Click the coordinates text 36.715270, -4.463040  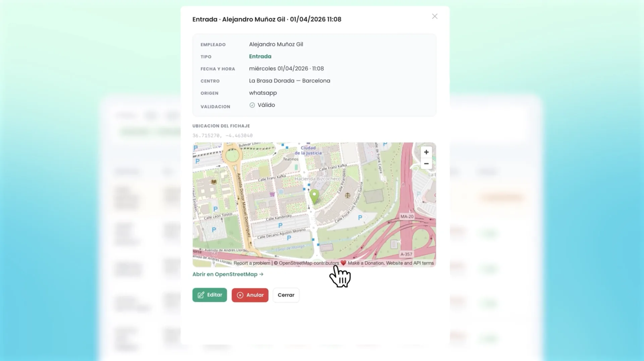(222, 136)
